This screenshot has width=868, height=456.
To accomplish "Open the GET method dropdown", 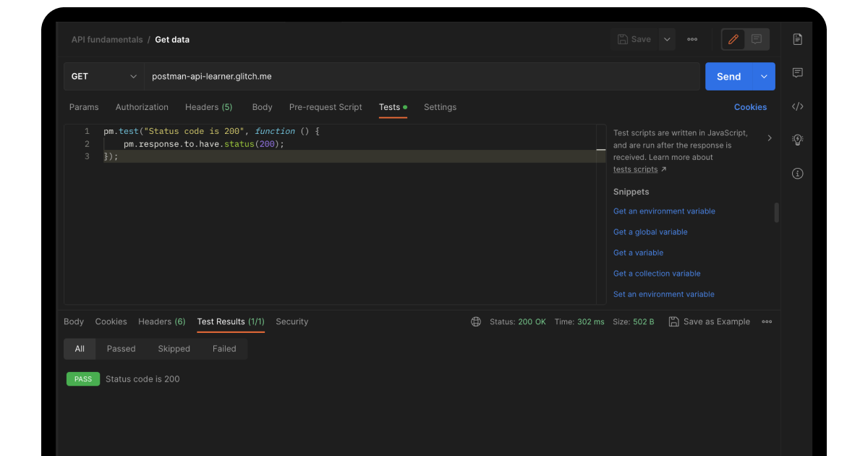I will (104, 76).
